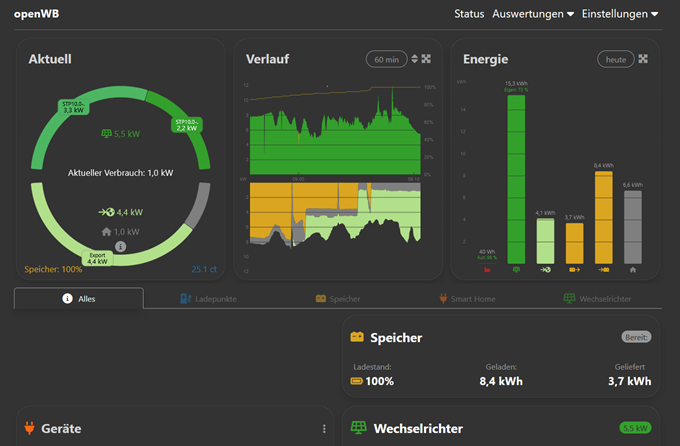The image size is (680, 446).
Task: Click the info icon on Alles tab
Action: [67, 298]
